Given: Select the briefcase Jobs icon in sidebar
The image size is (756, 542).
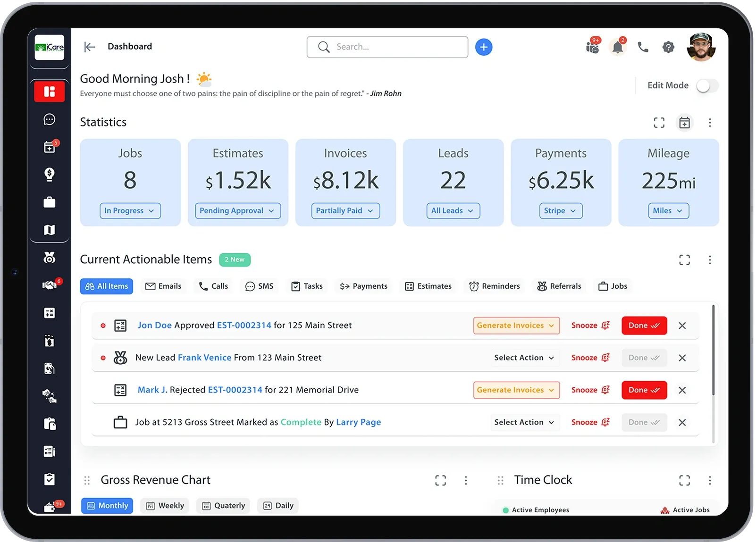Looking at the screenshot, I should [49, 202].
